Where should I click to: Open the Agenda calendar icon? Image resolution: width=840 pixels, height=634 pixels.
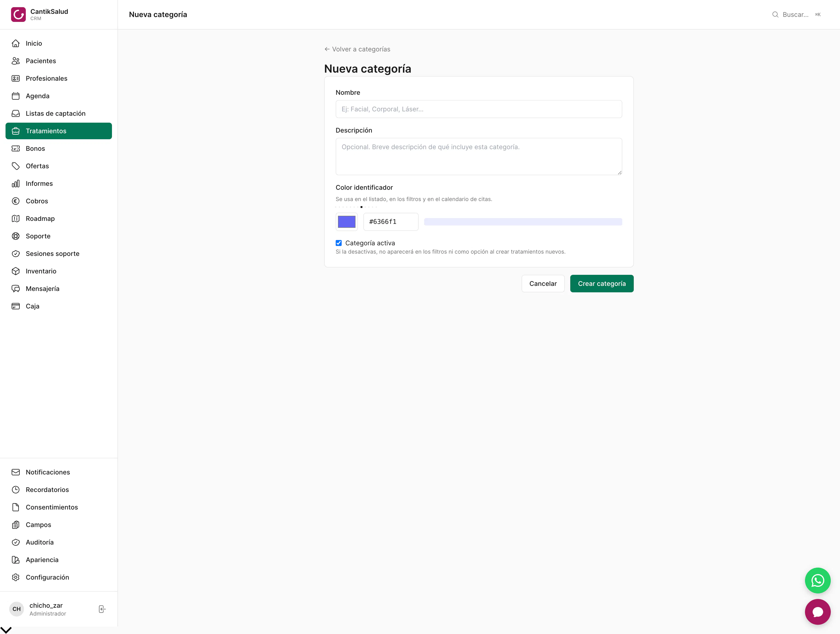pos(16,96)
